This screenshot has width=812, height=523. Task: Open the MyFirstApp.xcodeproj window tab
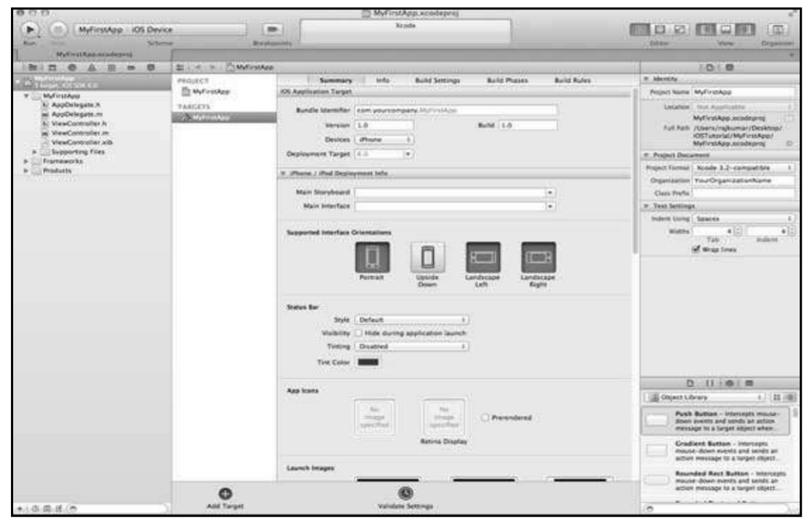94,55
